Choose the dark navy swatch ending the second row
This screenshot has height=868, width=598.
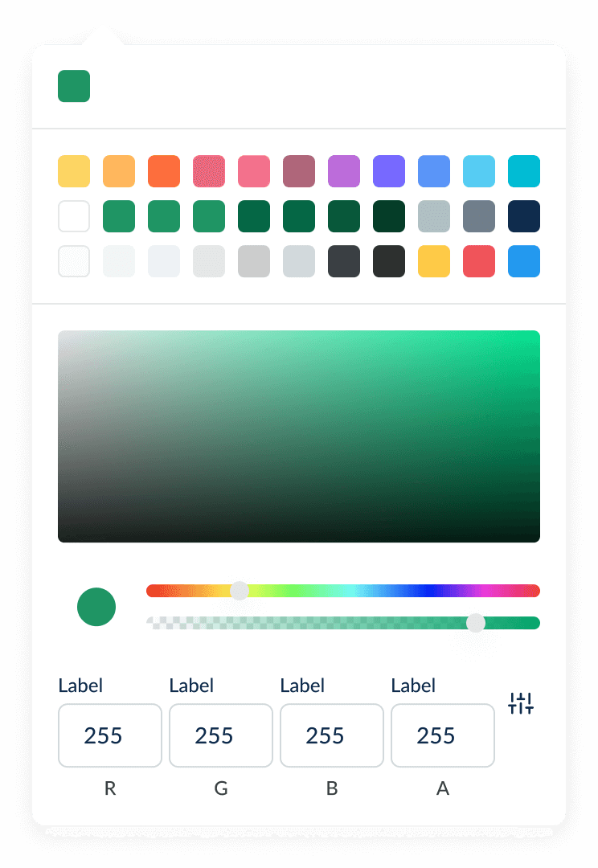[x=524, y=216]
